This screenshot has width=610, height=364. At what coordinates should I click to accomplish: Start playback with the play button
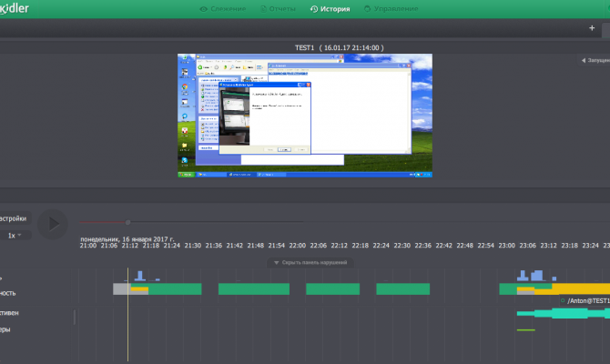[x=53, y=224]
